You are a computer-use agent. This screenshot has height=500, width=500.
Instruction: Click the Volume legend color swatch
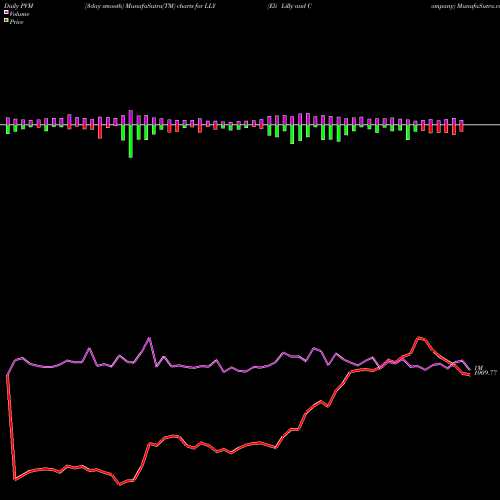(x=6, y=13)
